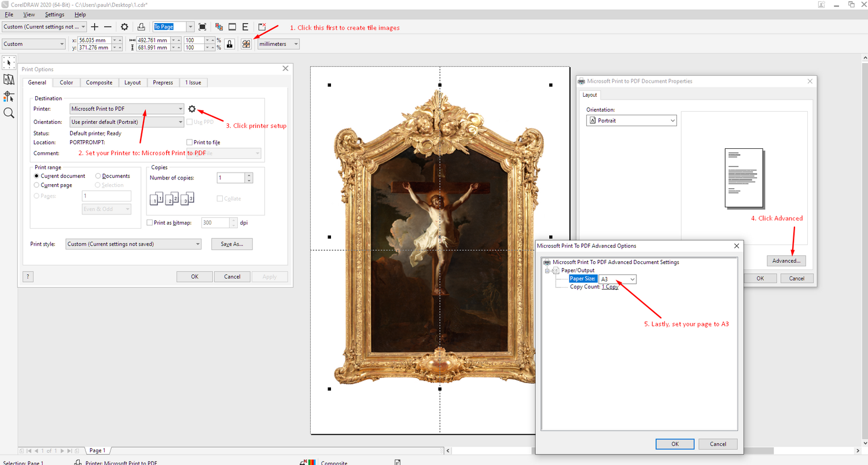Collapse the Paper/Output tree node
This screenshot has height=465, width=868.
tap(547, 270)
